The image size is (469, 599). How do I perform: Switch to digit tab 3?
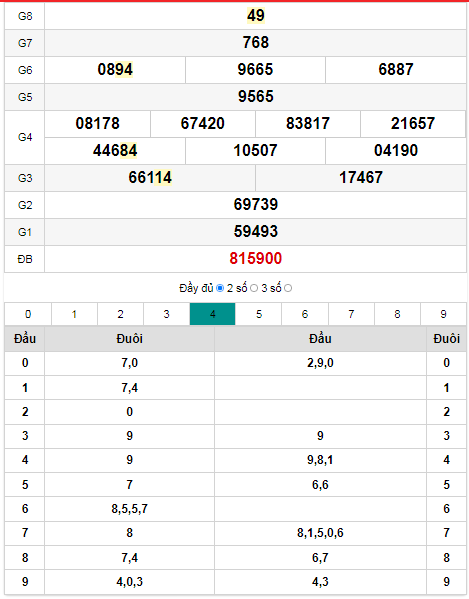point(167,314)
